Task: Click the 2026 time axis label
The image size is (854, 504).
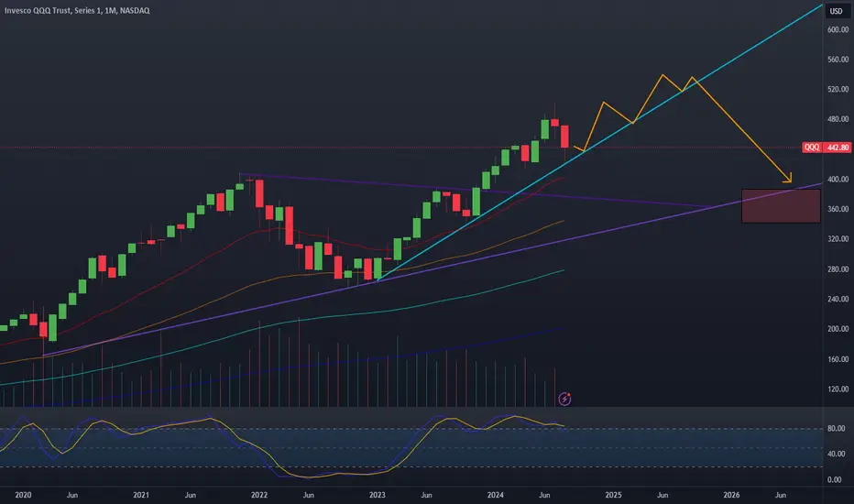Action: tap(731, 495)
